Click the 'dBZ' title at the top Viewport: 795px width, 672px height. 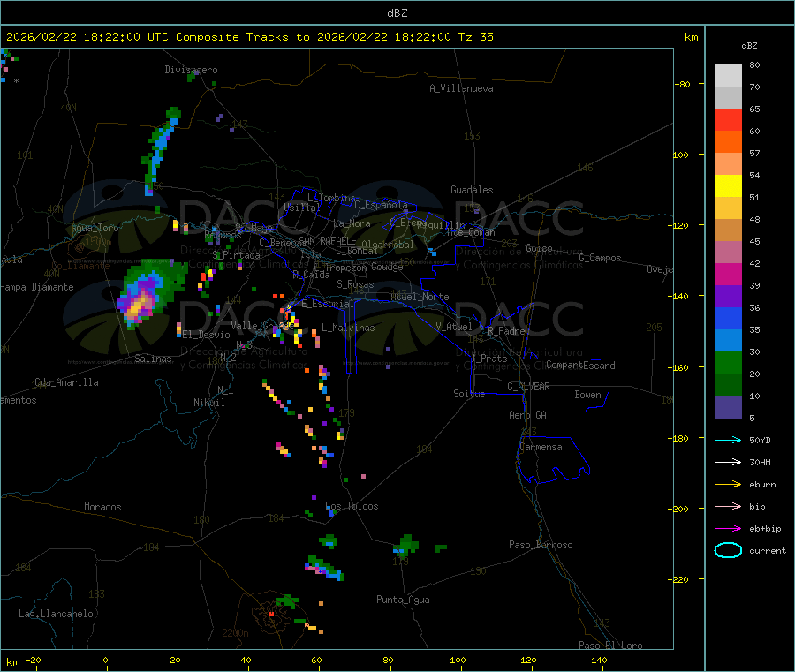397,13
